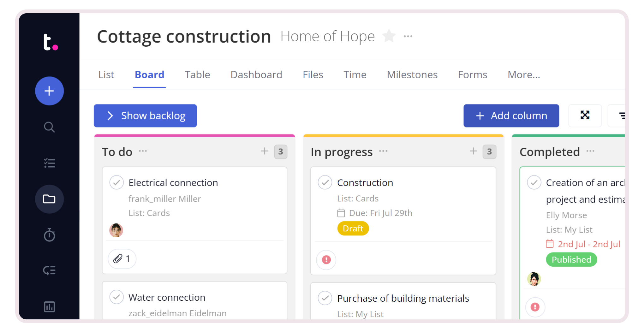Click the fullscreen expand arrows icon
Viewport: 644px width, 332px height.
(585, 116)
